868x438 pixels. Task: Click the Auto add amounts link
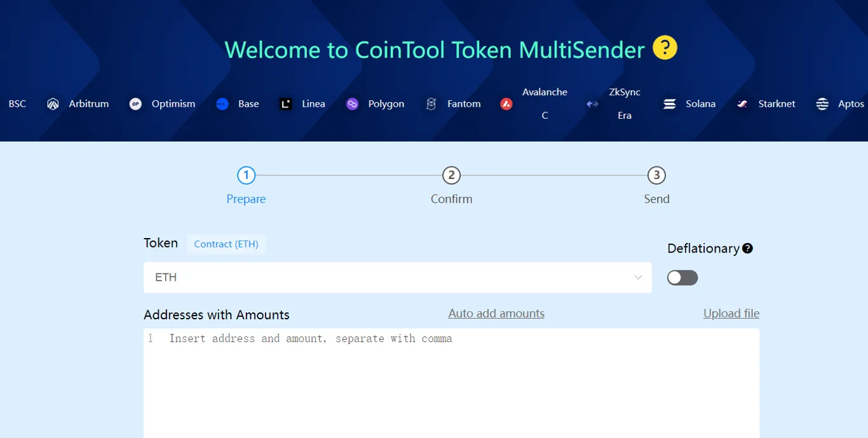[496, 314]
